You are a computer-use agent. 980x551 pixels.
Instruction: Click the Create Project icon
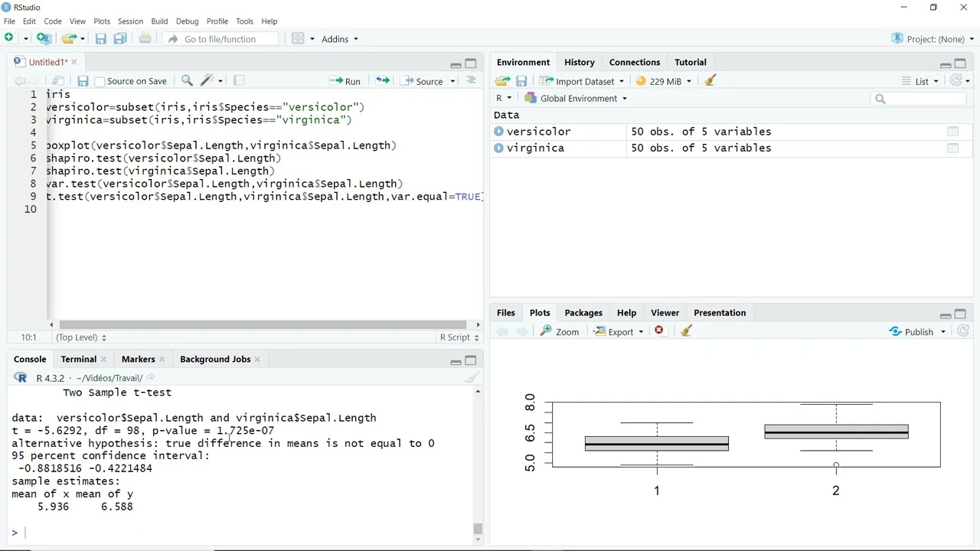[44, 38]
